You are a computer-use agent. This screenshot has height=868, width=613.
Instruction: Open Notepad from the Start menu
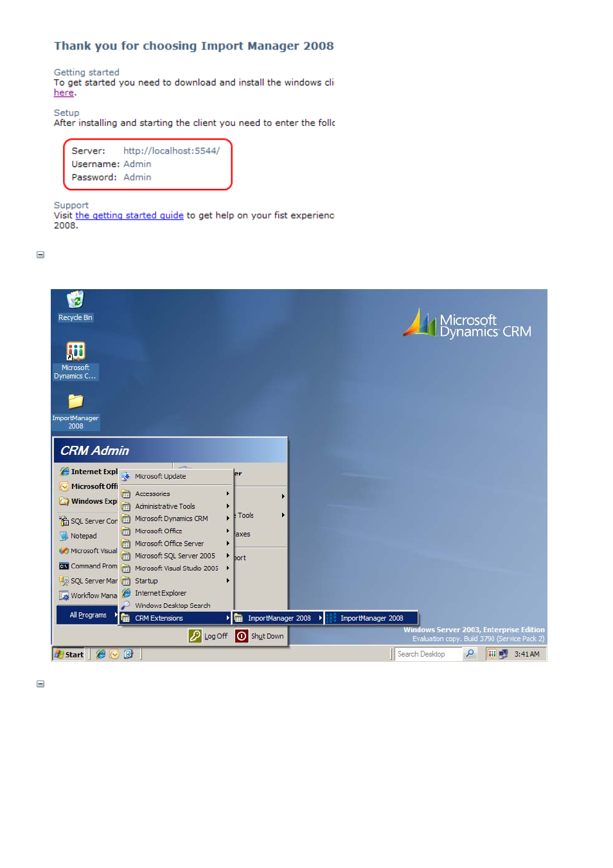pos(78,536)
